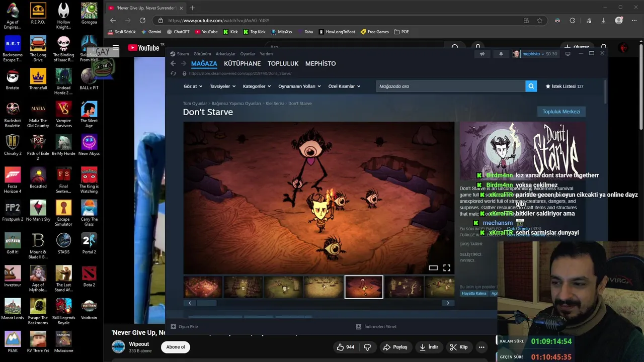The height and width of the screenshot is (362, 644).
Task: Click in the Mağazada ara search field
Action: pos(450,86)
